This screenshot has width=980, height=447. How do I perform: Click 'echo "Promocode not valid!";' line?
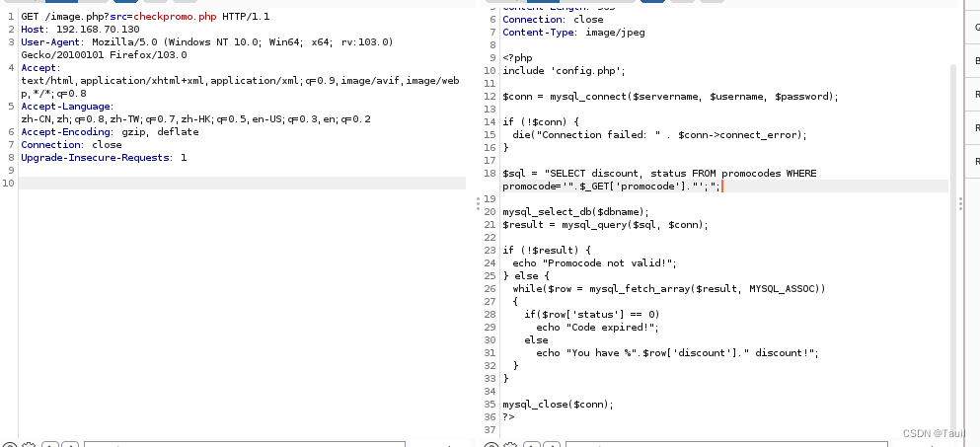coord(594,262)
